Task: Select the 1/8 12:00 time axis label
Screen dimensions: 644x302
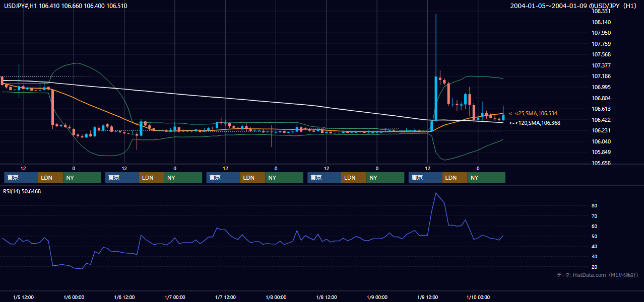Action: [327, 297]
